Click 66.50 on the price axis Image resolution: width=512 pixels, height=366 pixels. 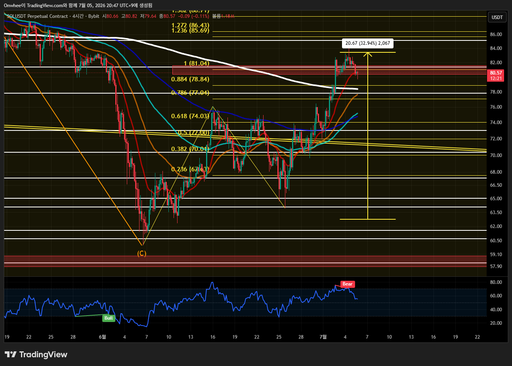point(496,185)
